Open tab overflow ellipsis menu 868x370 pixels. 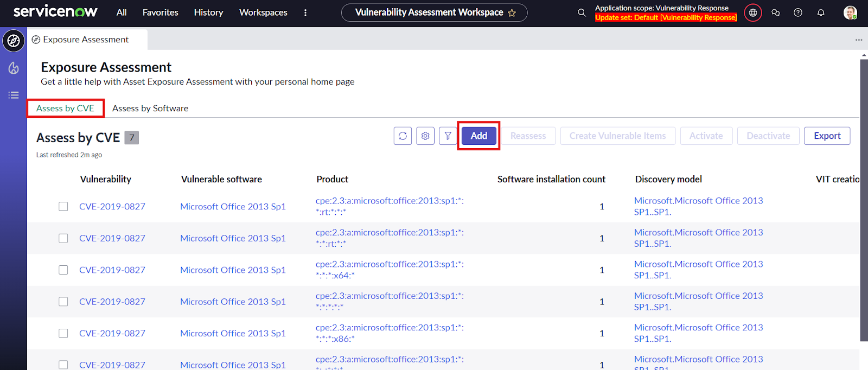click(859, 40)
